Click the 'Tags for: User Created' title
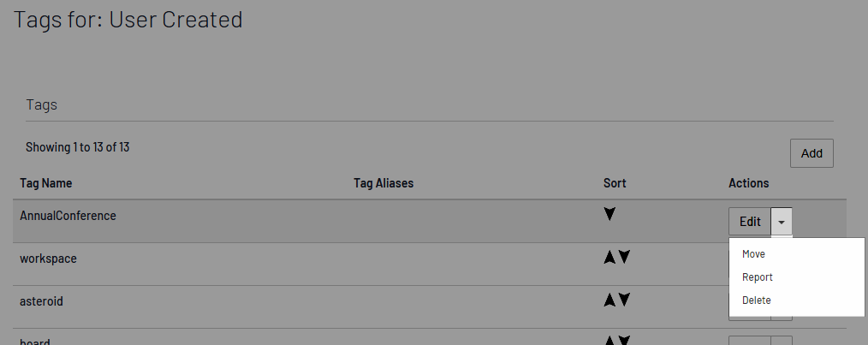Viewport: 868px width, 345px height. click(128, 20)
